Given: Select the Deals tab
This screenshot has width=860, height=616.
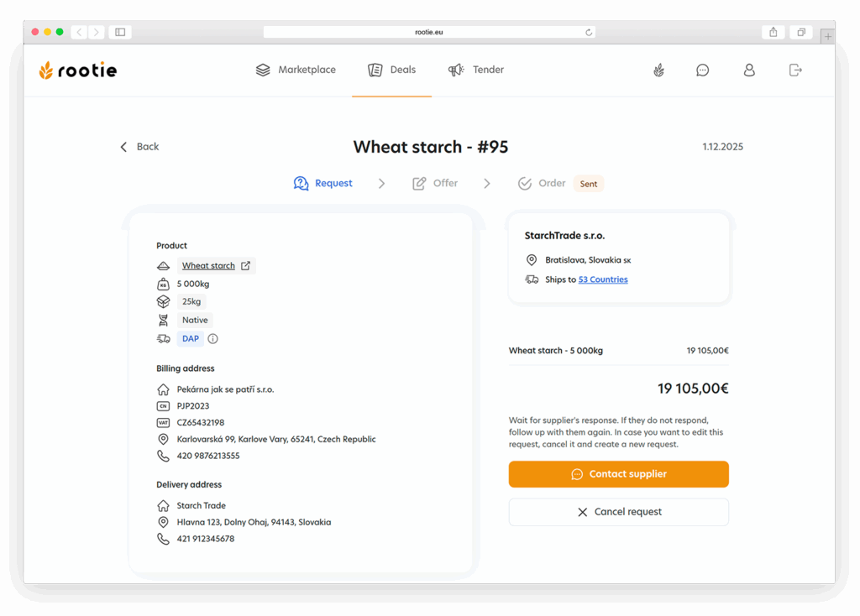Looking at the screenshot, I should point(392,70).
